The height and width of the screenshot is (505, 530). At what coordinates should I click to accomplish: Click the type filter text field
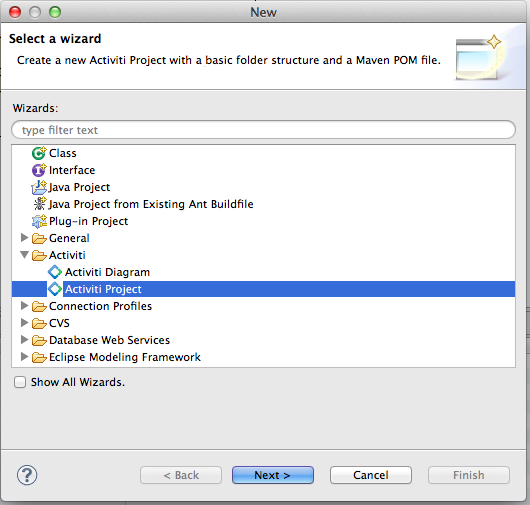[263, 130]
